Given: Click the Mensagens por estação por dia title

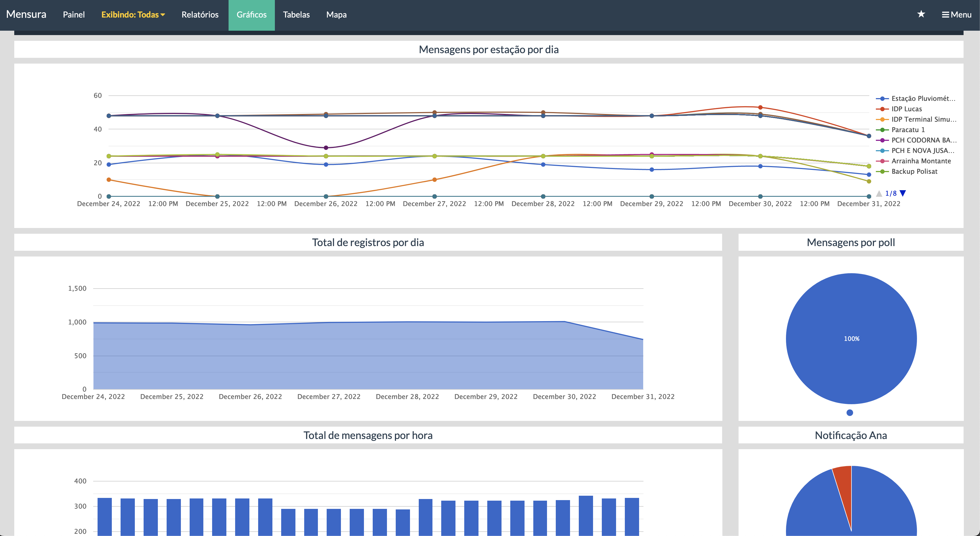Looking at the screenshot, I should tap(488, 49).
